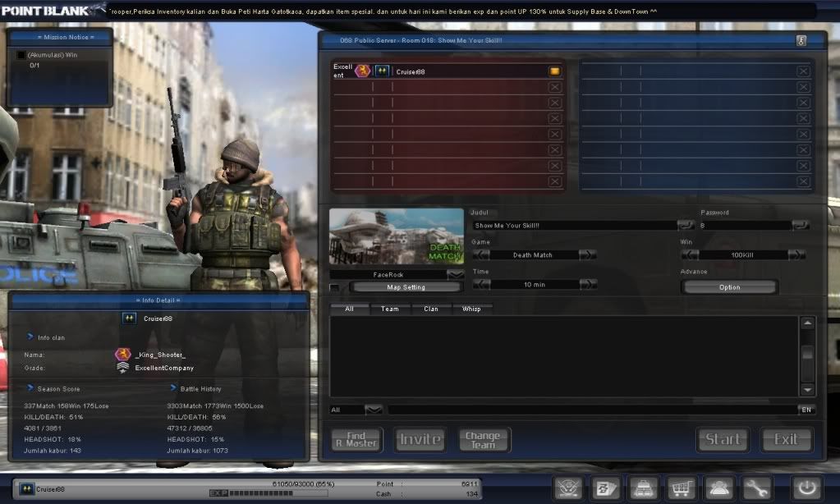Click the arrow icon beside Season Score
Image resolution: width=840 pixels, height=504 pixels.
[30, 387]
